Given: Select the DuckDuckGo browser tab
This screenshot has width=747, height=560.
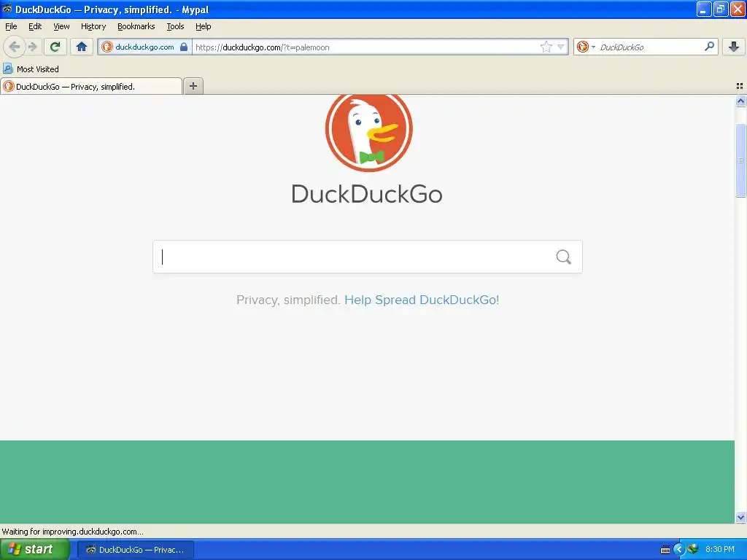Looking at the screenshot, I should tap(91, 86).
